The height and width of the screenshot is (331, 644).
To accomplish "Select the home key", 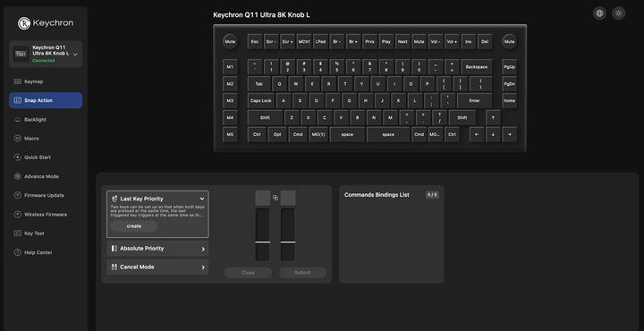I will pyautogui.click(x=509, y=100).
